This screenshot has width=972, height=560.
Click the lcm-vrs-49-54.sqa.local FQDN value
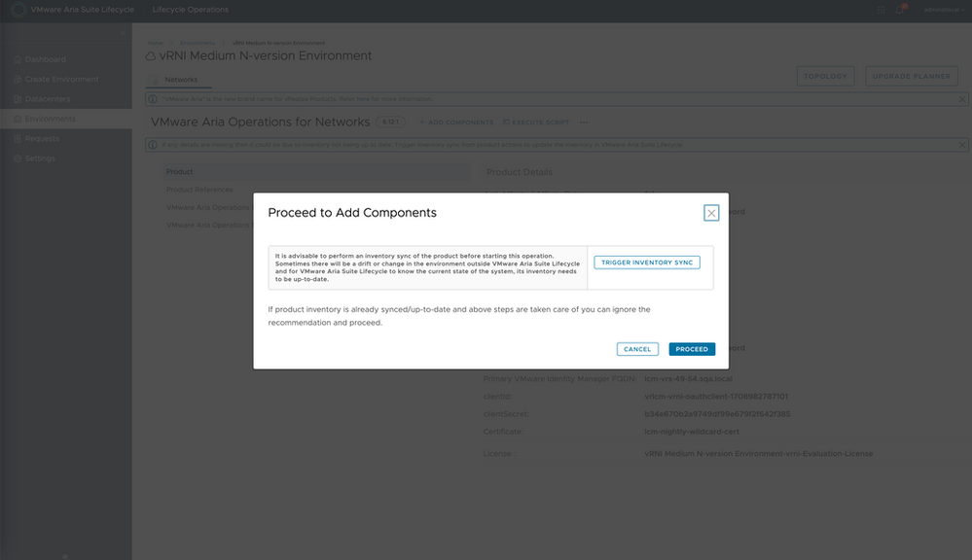[x=688, y=378]
